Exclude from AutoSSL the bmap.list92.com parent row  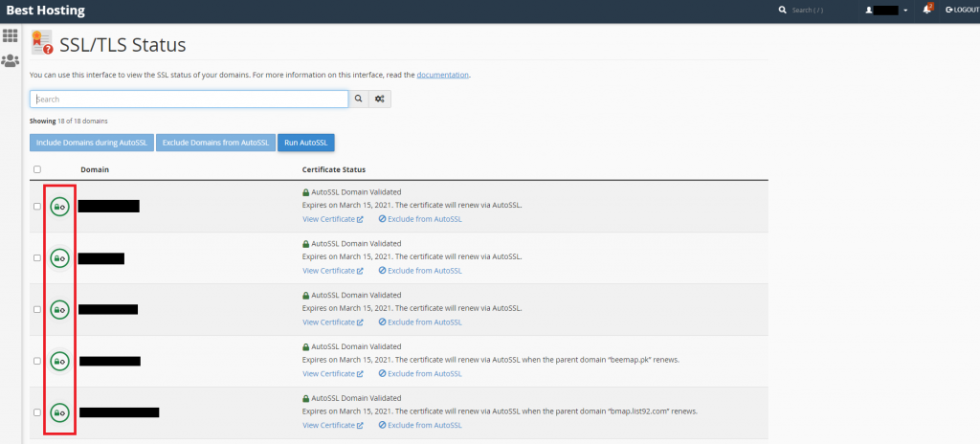[x=420, y=425]
